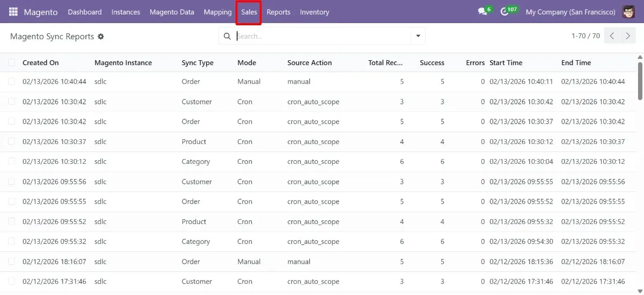The width and height of the screenshot is (644, 295).
Task: Check the row created 02/12/2026 18:16:07
Action: tap(12, 262)
